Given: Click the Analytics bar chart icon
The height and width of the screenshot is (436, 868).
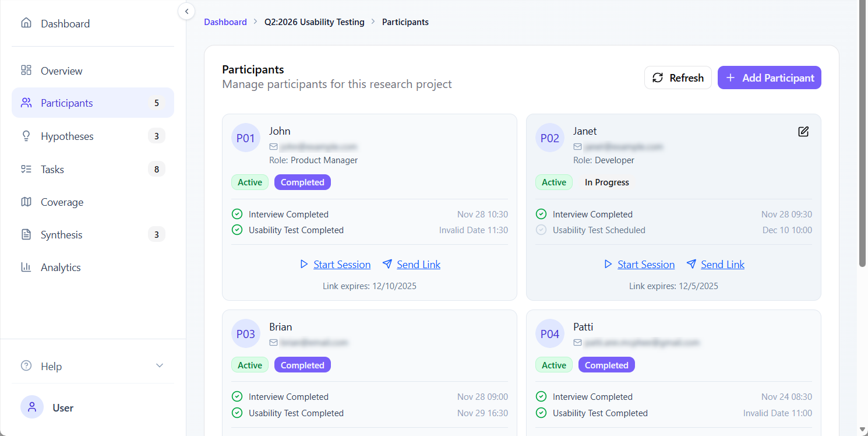Looking at the screenshot, I should 26,268.
